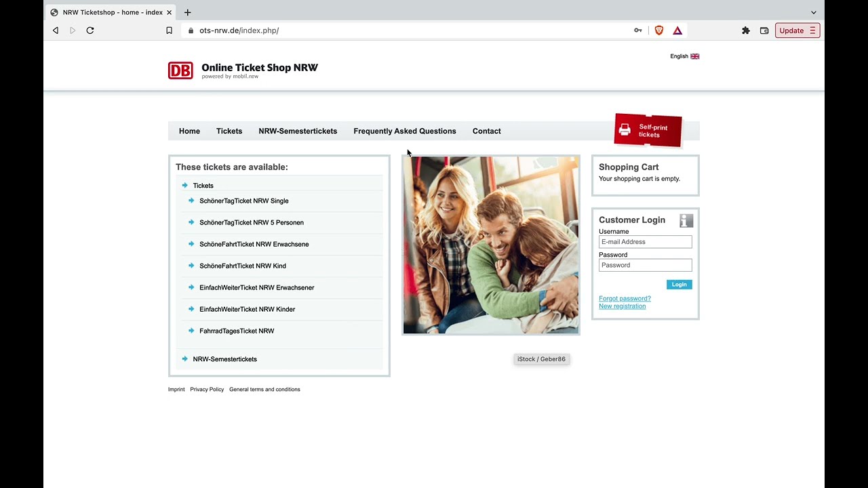Screen dimensions: 868x488
Task: Focus the E-mail Address username field
Action: click(646, 242)
